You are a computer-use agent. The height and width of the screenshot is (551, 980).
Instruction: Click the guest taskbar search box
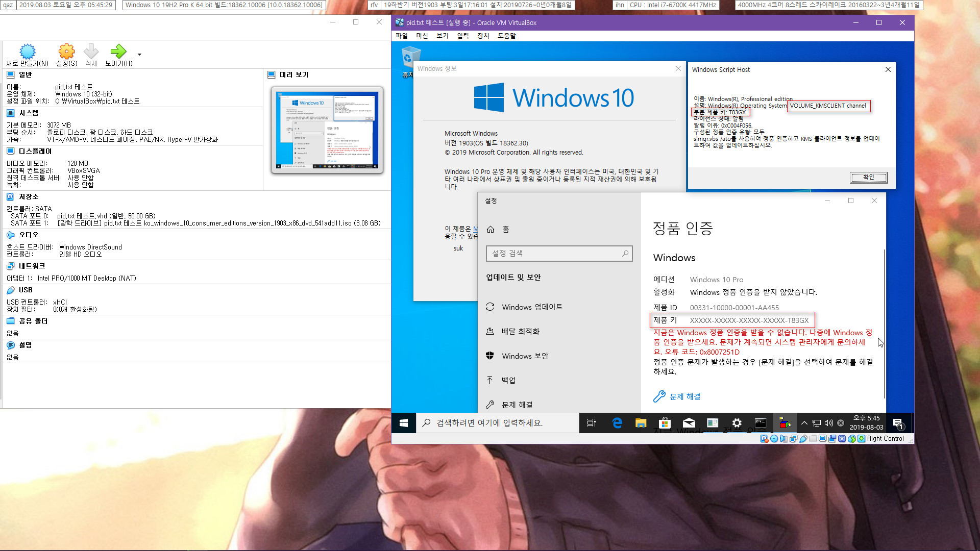pyautogui.click(x=498, y=423)
